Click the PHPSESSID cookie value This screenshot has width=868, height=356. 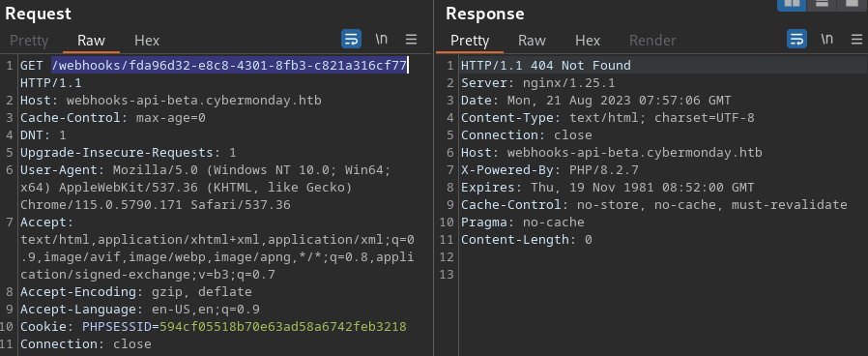[283, 327]
